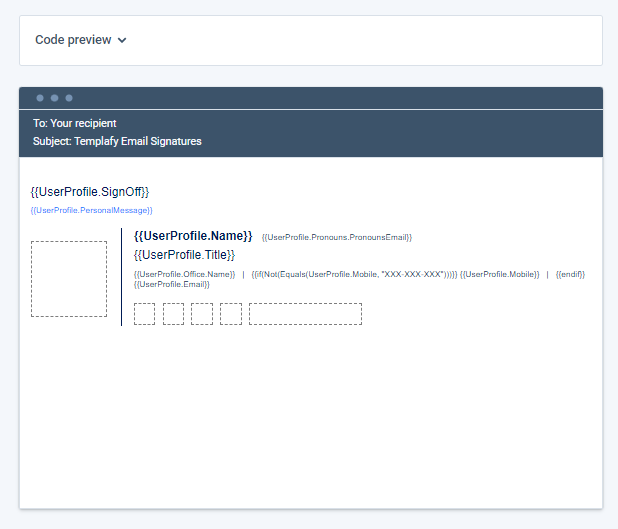Image resolution: width=618 pixels, height=529 pixels.
Task: Click the {{UserProfile.PersonalMessage}} blue placeholder
Action: [x=91, y=210]
